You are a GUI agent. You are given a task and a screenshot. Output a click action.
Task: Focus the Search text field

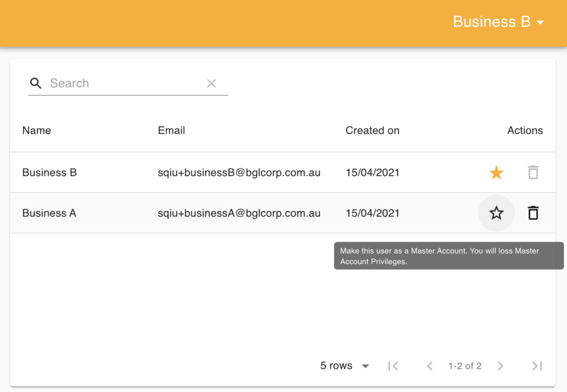tap(125, 83)
